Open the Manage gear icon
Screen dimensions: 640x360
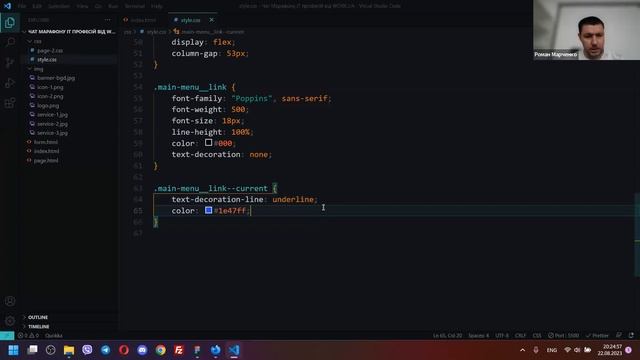(x=10, y=321)
